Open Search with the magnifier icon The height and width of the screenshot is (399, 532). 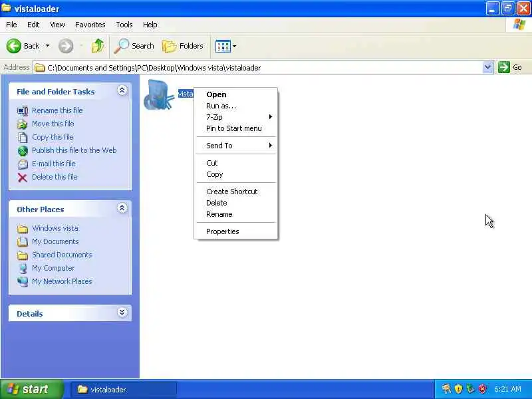pyautogui.click(x=121, y=46)
